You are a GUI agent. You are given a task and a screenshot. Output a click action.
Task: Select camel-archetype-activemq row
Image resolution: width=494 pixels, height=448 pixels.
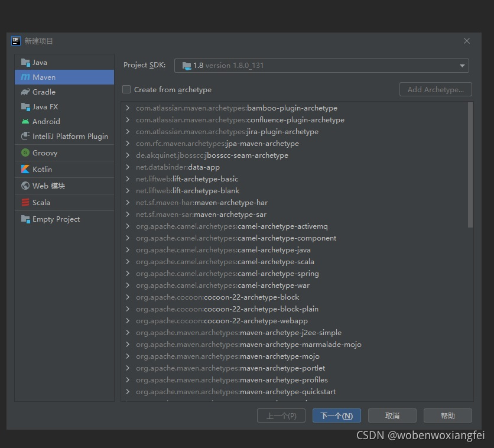click(295, 226)
